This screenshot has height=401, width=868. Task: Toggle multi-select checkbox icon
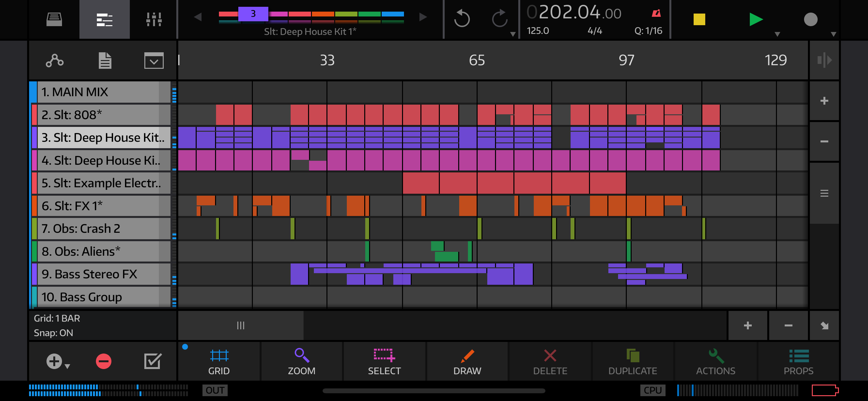(153, 361)
